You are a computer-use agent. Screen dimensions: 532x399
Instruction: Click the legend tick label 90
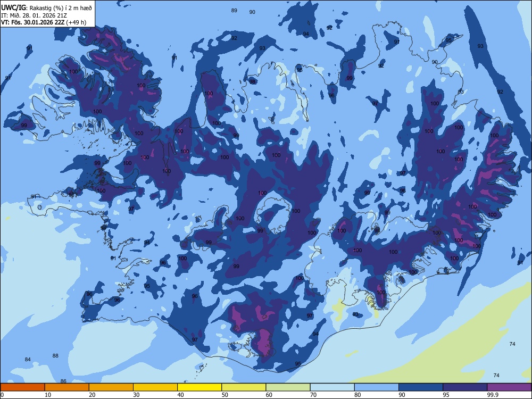point(402,395)
